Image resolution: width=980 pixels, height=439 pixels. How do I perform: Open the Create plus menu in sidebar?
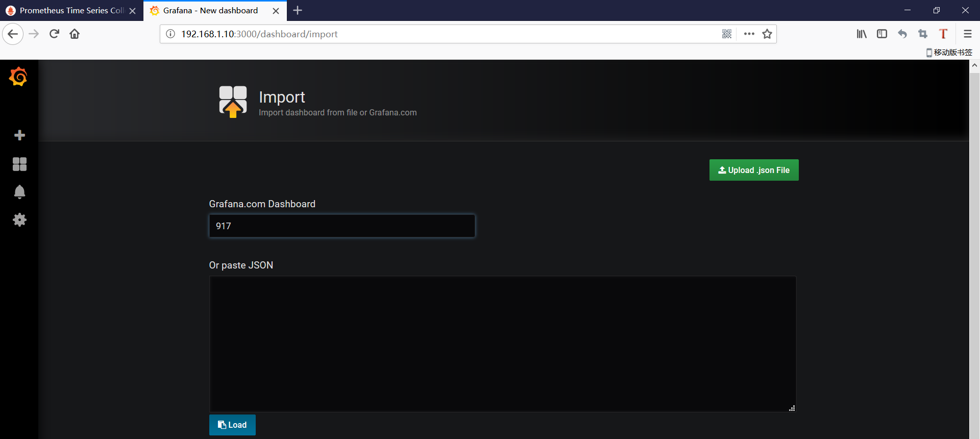(x=19, y=135)
